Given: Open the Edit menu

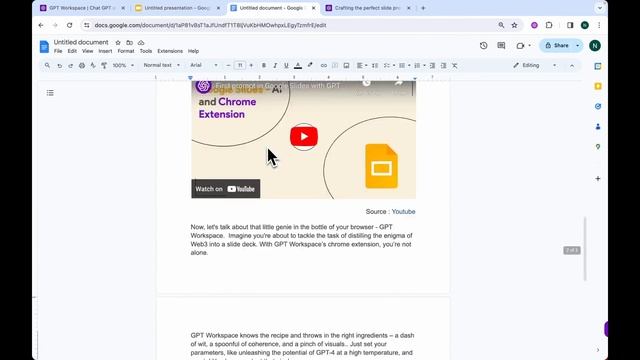Looking at the screenshot, I should click(x=72, y=51).
